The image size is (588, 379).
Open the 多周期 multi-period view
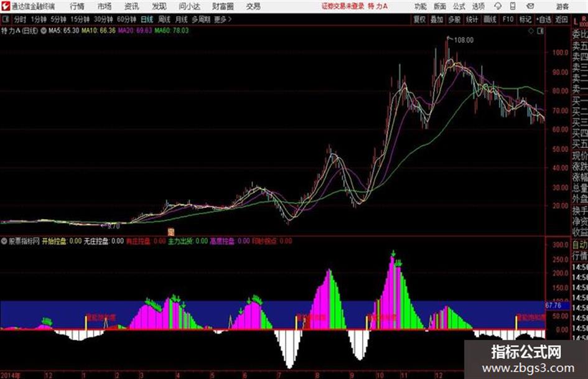(201, 19)
